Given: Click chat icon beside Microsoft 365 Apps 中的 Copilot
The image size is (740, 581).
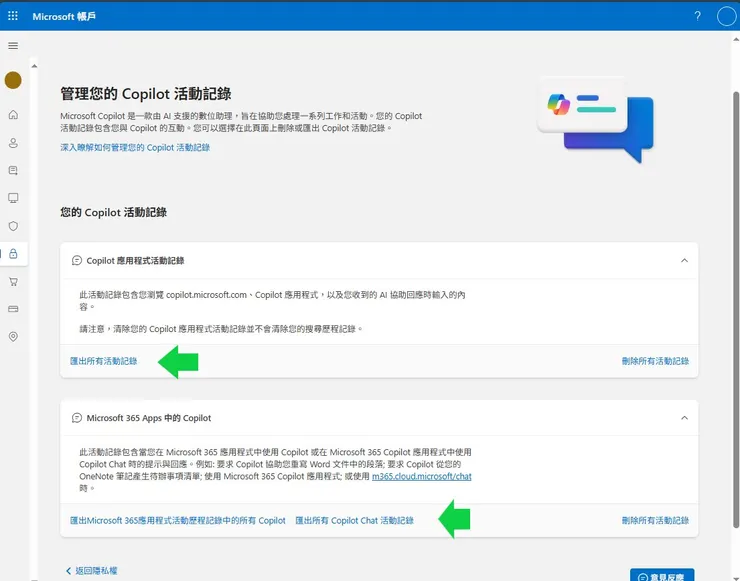Looking at the screenshot, I should tap(76, 418).
